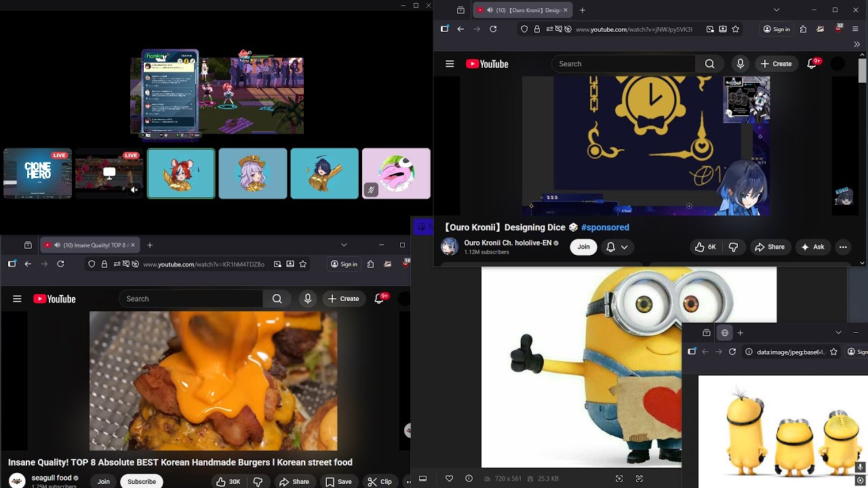Screen dimensions: 868x488
Task: Select the CLONE HERO live stream thumbnail
Action: 38,174
